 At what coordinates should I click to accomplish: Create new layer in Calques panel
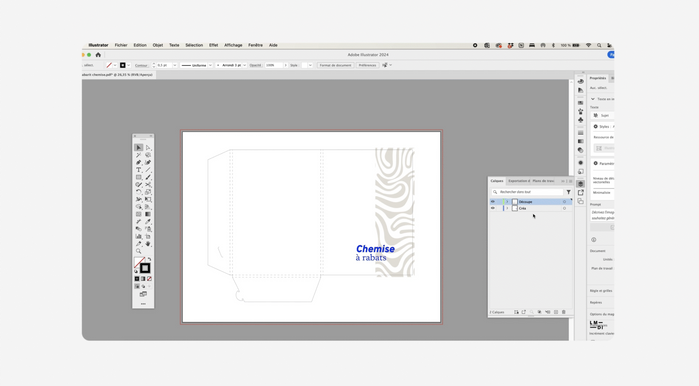556,312
